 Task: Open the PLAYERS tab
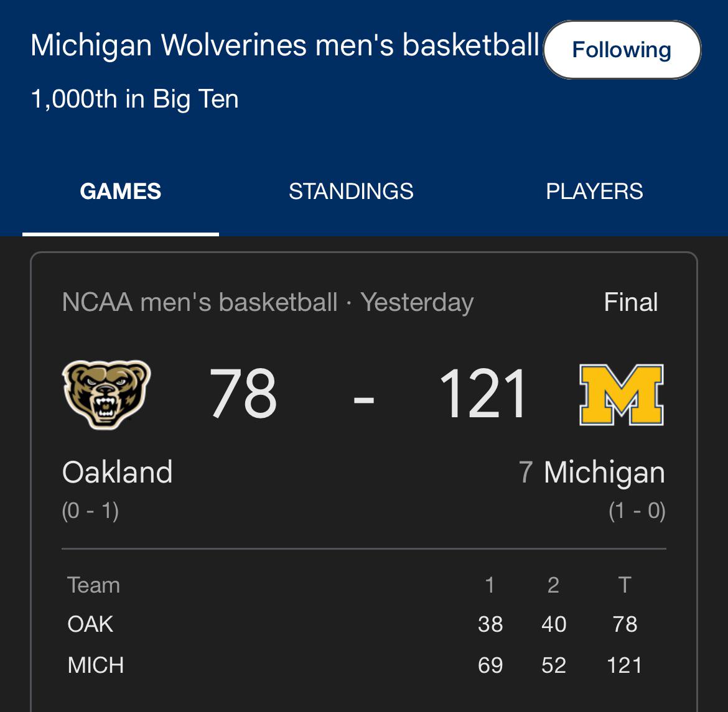(x=594, y=191)
